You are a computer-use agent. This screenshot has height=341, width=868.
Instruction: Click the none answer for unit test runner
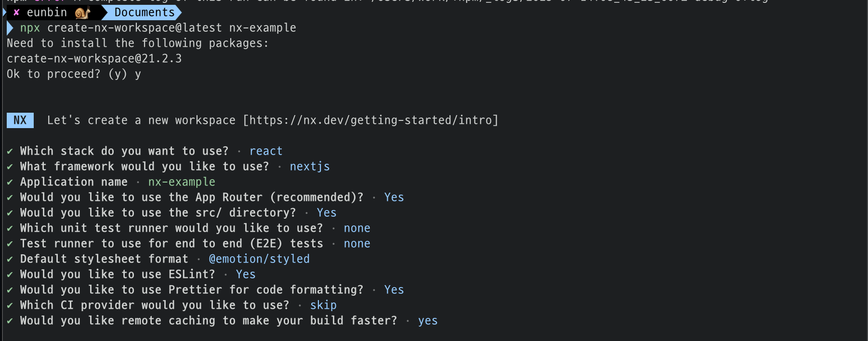[x=357, y=228]
